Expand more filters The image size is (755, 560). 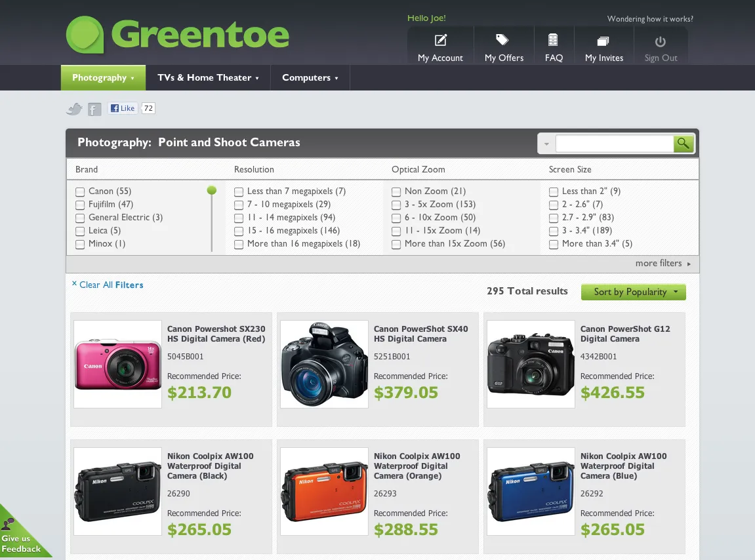[x=663, y=264]
